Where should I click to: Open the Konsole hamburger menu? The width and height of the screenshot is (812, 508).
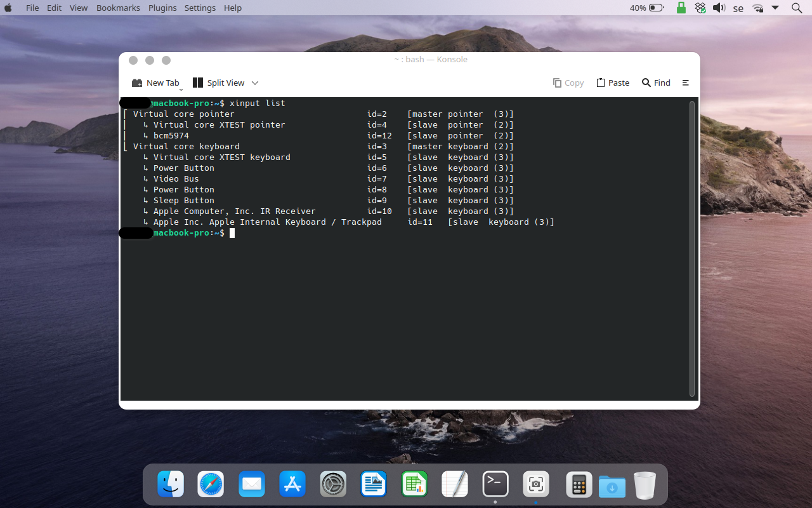(x=685, y=83)
